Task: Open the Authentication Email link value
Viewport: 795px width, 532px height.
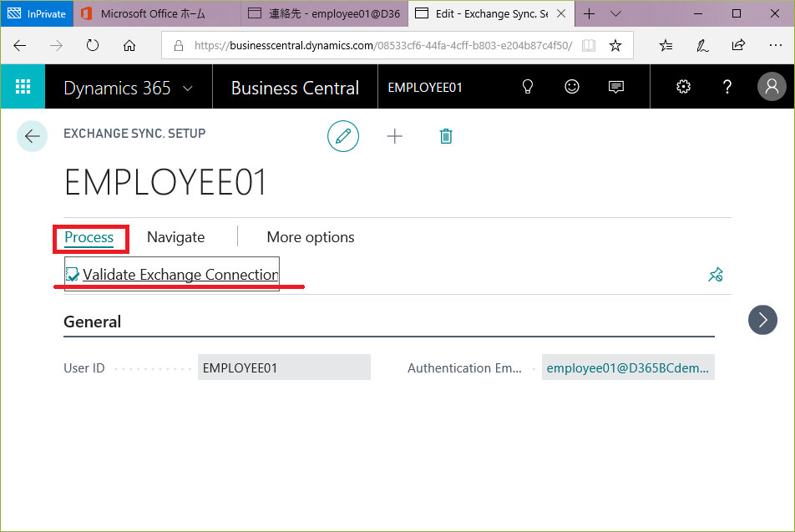Action: coord(628,367)
